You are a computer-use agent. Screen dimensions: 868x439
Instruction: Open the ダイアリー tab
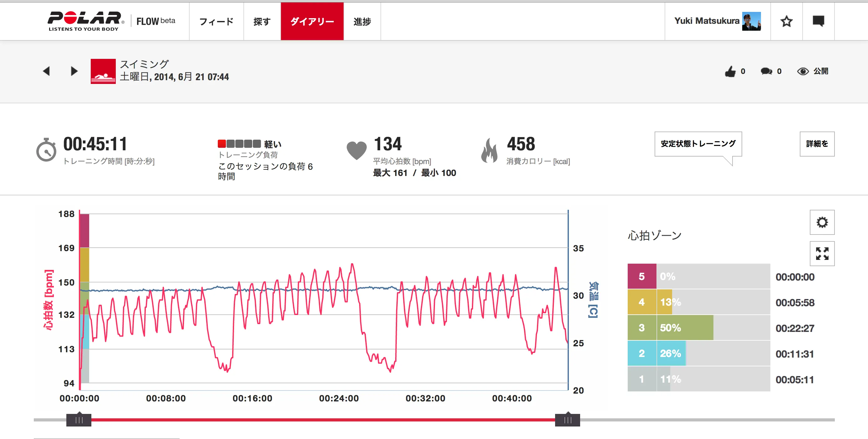312,22
